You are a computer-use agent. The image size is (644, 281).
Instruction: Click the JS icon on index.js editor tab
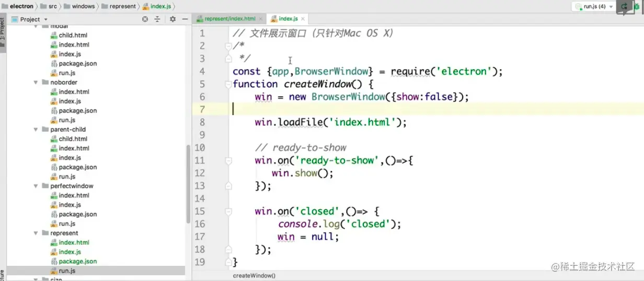[274, 19]
